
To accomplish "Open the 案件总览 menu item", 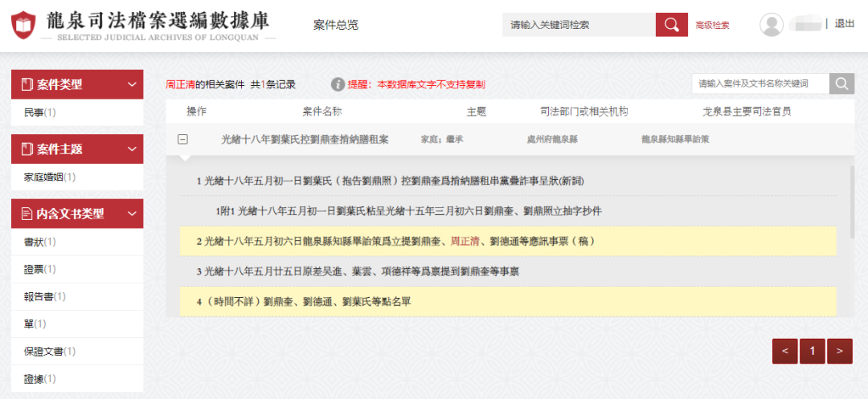I will point(335,26).
